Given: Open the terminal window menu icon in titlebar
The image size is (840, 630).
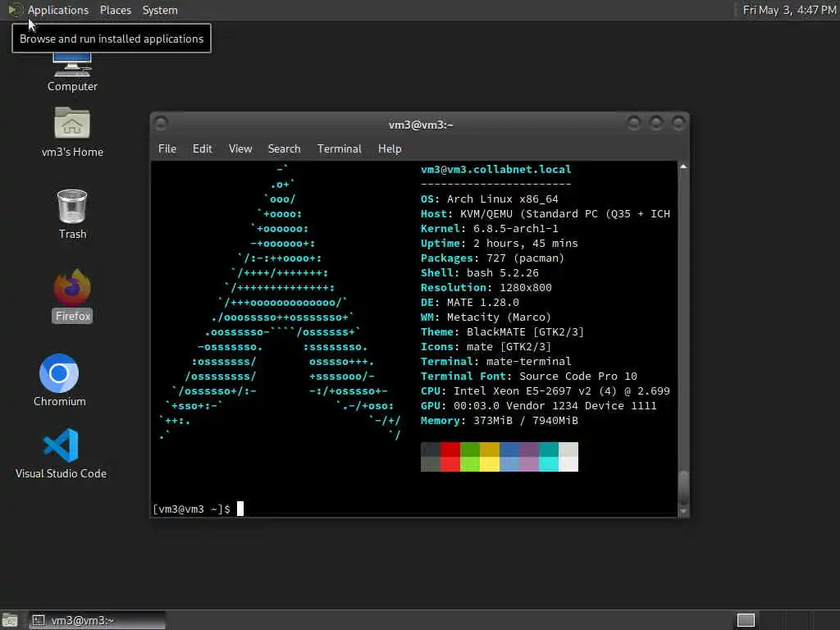Looking at the screenshot, I should [x=161, y=123].
